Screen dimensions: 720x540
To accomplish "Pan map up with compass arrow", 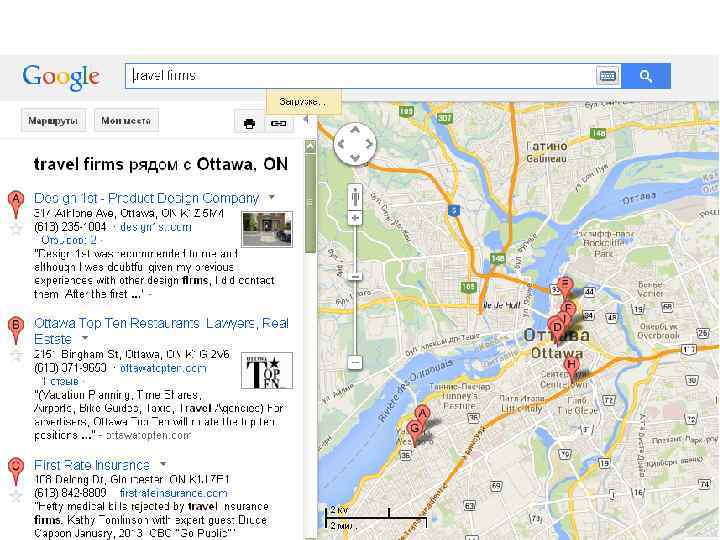I will pos(354,130).
